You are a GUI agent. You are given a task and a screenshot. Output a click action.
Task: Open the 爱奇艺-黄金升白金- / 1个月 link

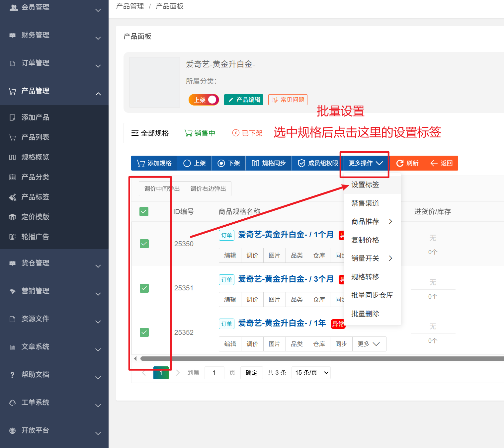[286, 235]
